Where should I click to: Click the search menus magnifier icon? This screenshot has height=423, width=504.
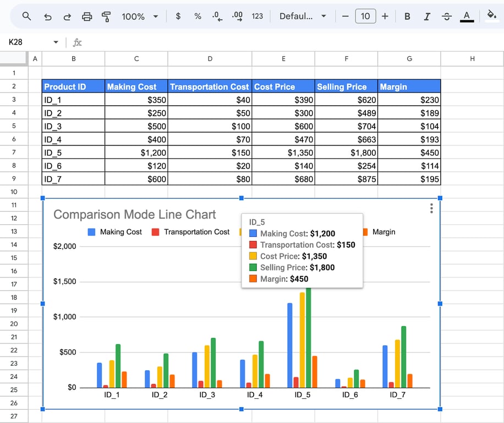point(26,16)
